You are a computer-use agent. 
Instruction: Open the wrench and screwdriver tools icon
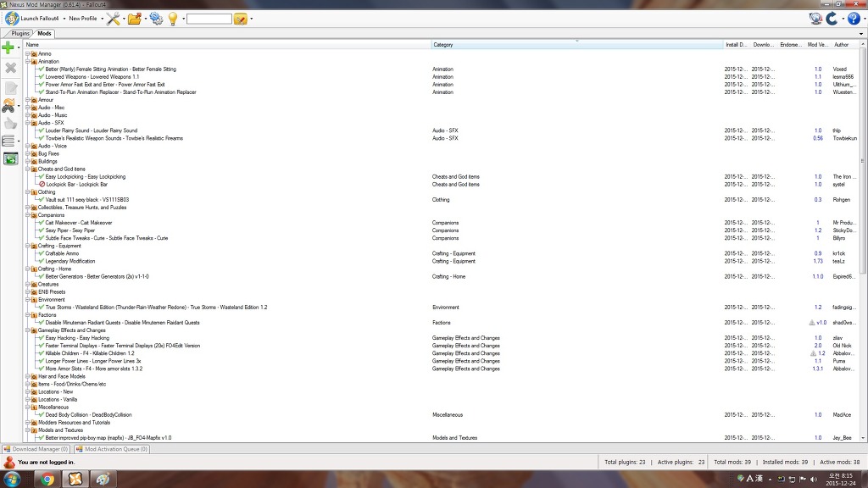pos(113,18)
